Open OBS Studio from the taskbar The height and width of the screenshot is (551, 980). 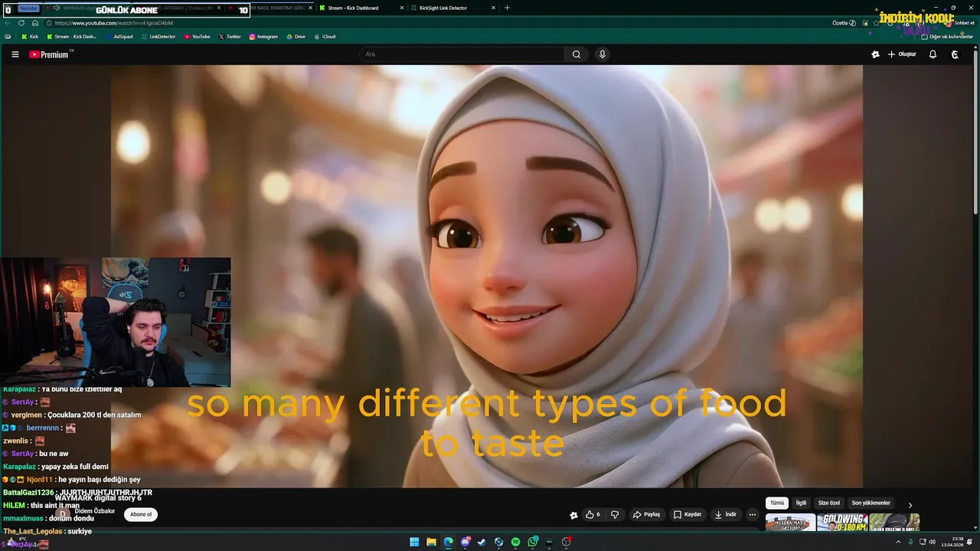pos(566,542)
